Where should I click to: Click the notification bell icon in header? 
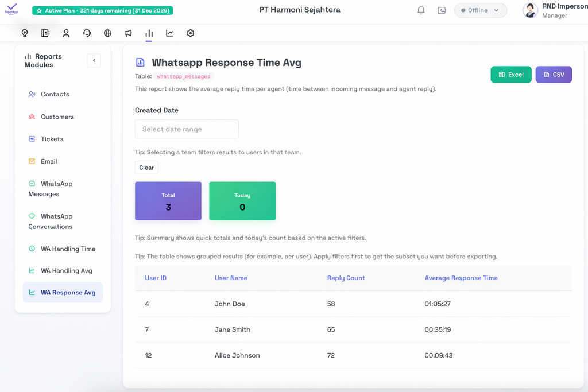point(421,10)
